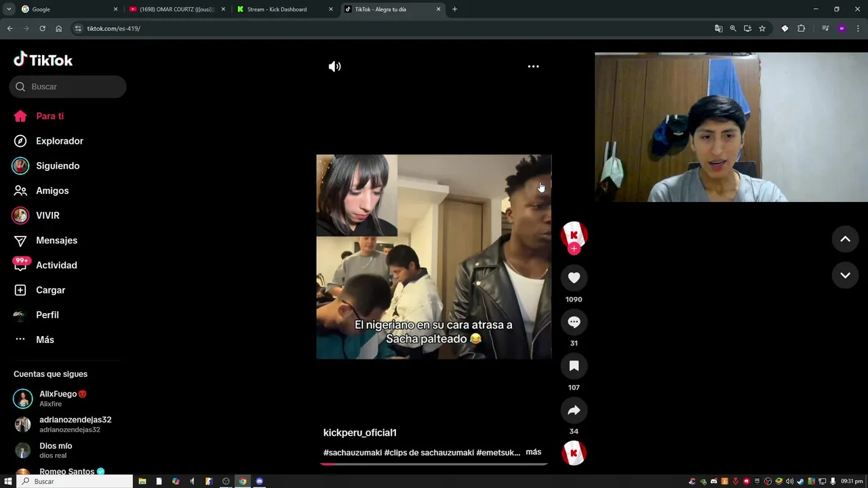The height and width of the screenshot is (488, 868).
Task: Click the Windows taskbar Buscar search box
Action: point(75,481)
